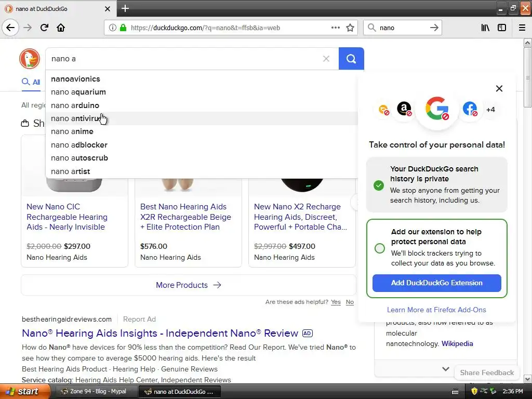Viewport: 532px width, 399px height.
Task: Clear the search box text
Action: 326,59
